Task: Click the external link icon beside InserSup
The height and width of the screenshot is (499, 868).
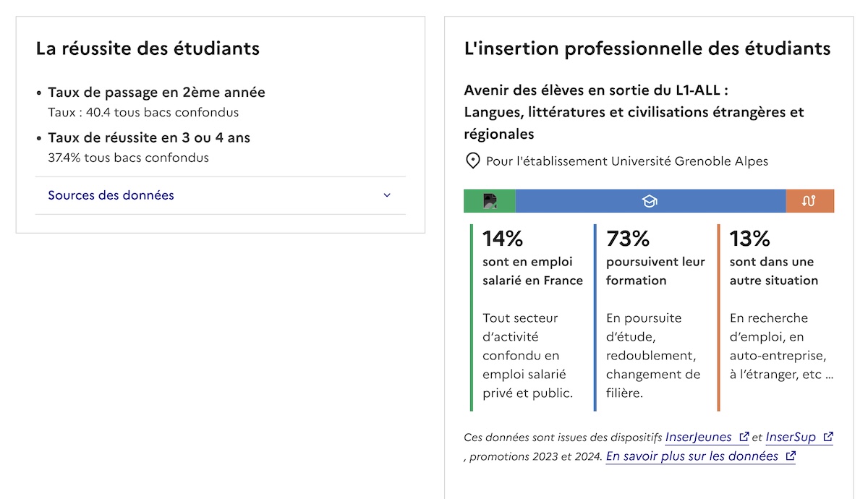Action: (827, 436)
